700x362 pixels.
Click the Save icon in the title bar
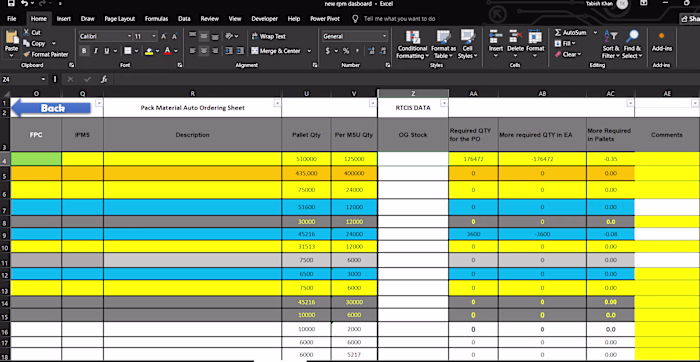coord(11,4)
